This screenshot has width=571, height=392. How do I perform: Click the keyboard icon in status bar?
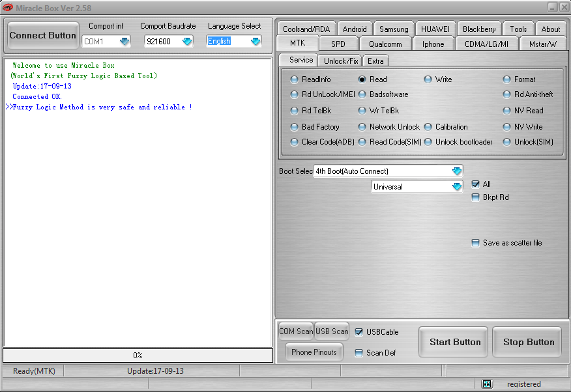tap(487, 384)
